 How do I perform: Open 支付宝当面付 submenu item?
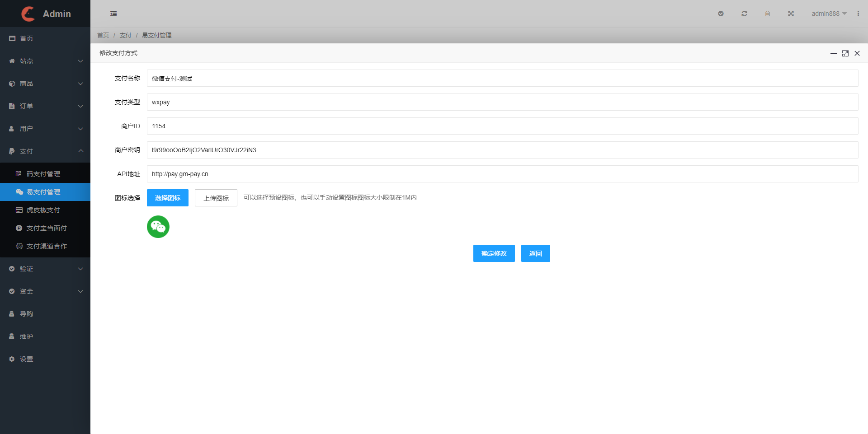(45, 228)
